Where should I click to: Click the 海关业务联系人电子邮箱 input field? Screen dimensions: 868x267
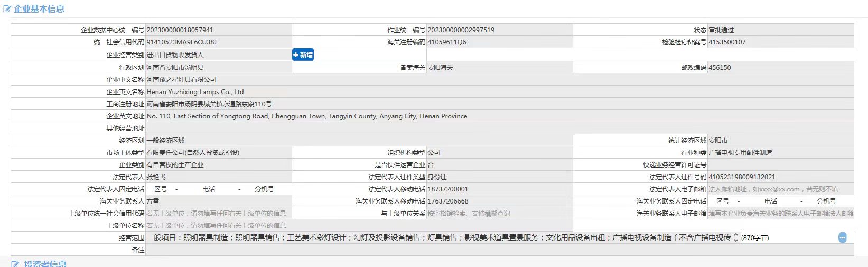pyautogui.click(x=781, y=214)
